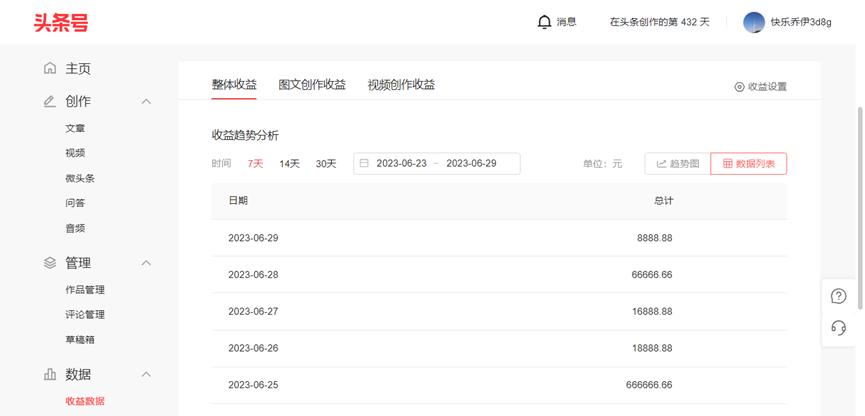Click the 在头条创作的第 432 天 text
Image resolution: width=865 pixels, height=416 pixels.
pos(660,22)
